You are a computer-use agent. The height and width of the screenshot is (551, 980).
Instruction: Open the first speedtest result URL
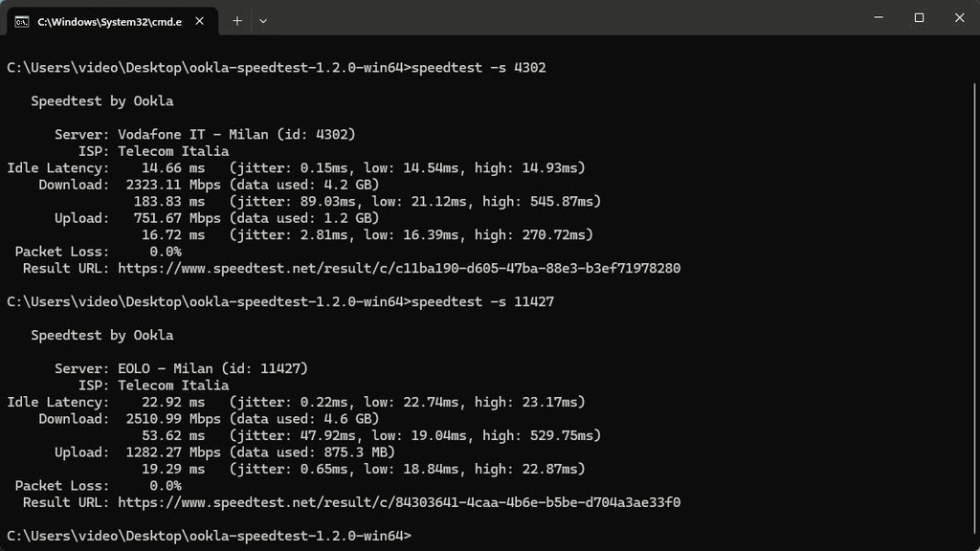399,269
